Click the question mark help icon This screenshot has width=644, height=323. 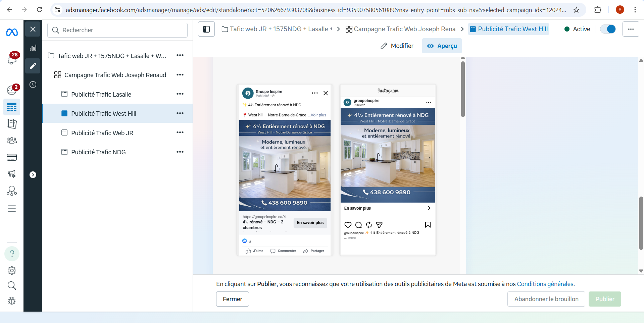(12, 254)
